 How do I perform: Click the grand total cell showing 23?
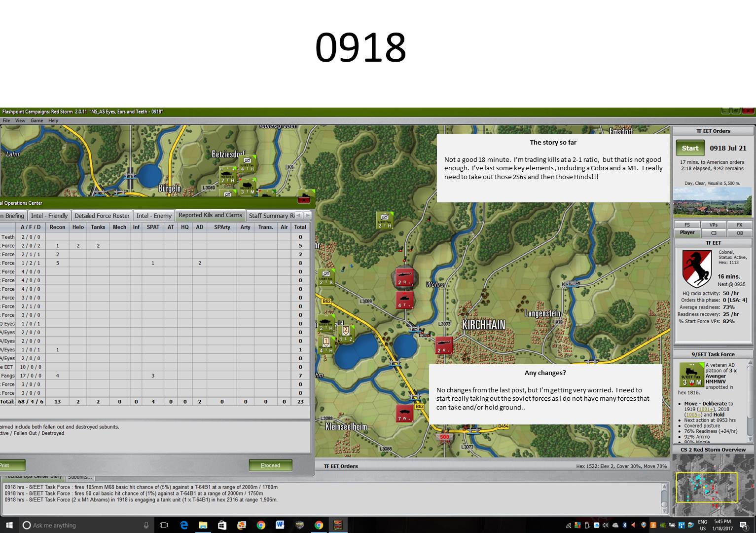tap(300, 402)
